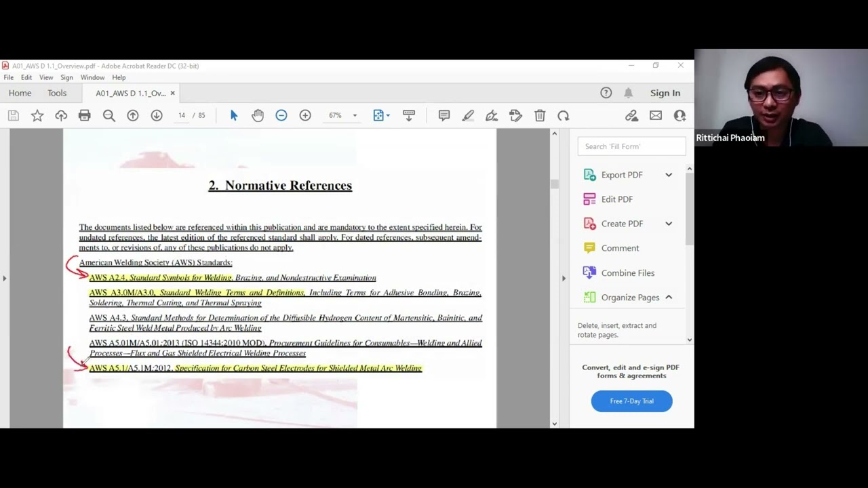Open the find text magnifier icon
Screen dimensions: 868x488
tap(108, 116)
